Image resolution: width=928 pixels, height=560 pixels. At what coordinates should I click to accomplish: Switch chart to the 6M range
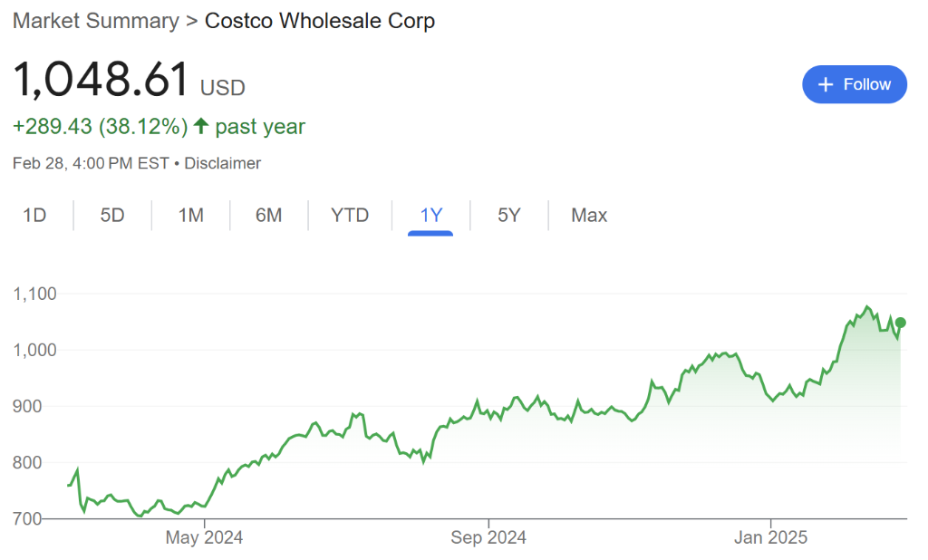click(268, 215)
